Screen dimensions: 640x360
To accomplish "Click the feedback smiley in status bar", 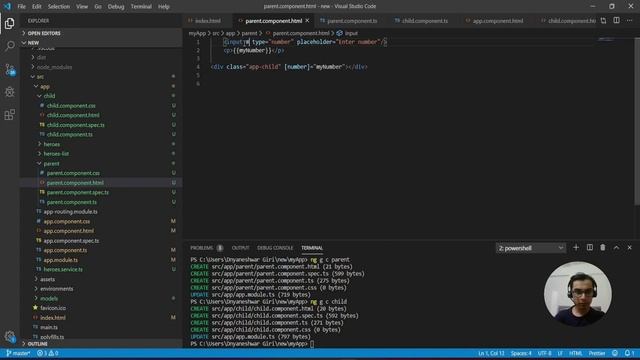I will pos(615,353).
